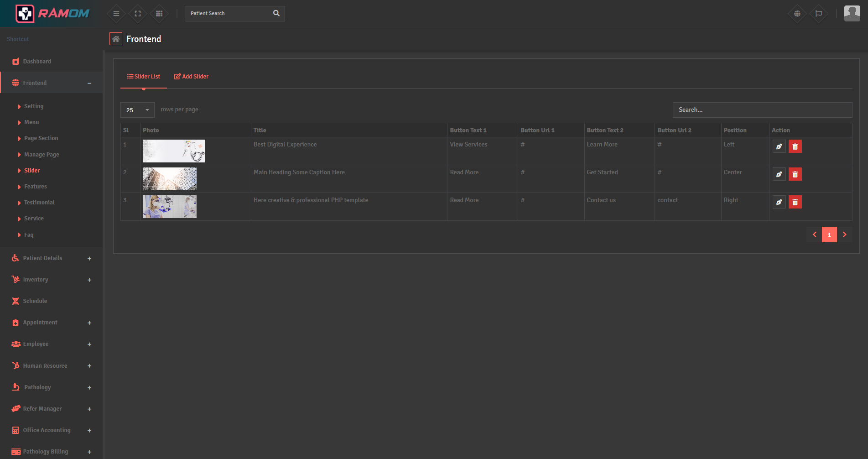
Task: Switch to the Slider List tab
Action: coord(143,76)
